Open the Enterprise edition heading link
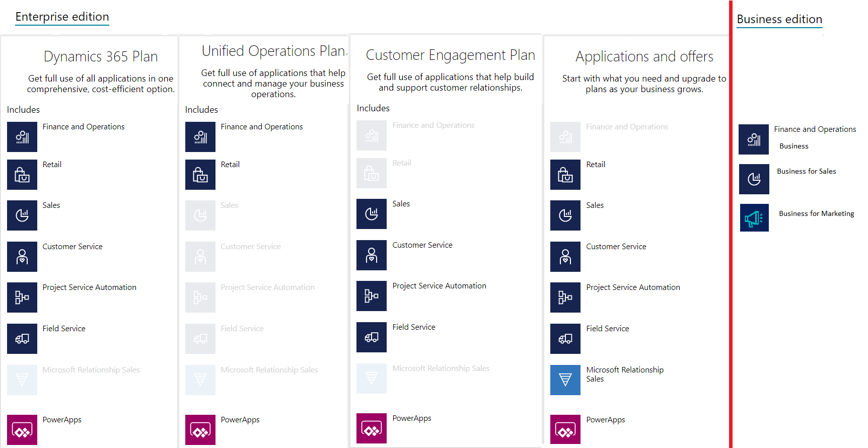The image size is (868, 448). tap(62, 17)
